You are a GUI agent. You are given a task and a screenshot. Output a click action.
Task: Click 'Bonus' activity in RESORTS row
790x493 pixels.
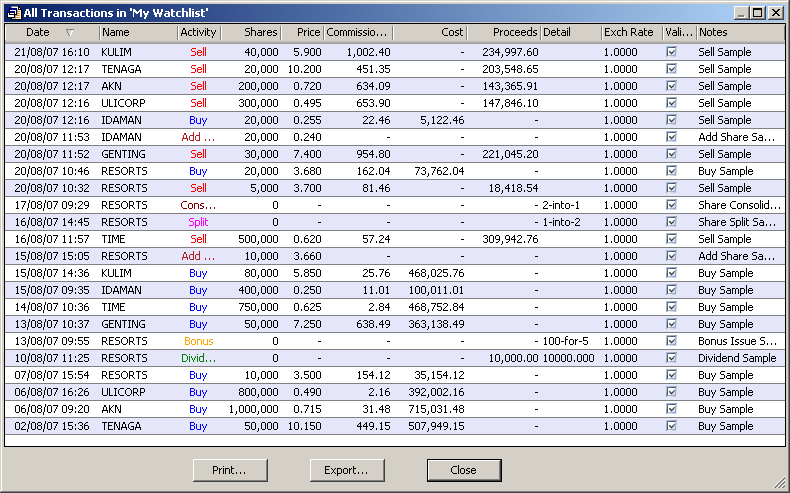(x=199, y=341)
